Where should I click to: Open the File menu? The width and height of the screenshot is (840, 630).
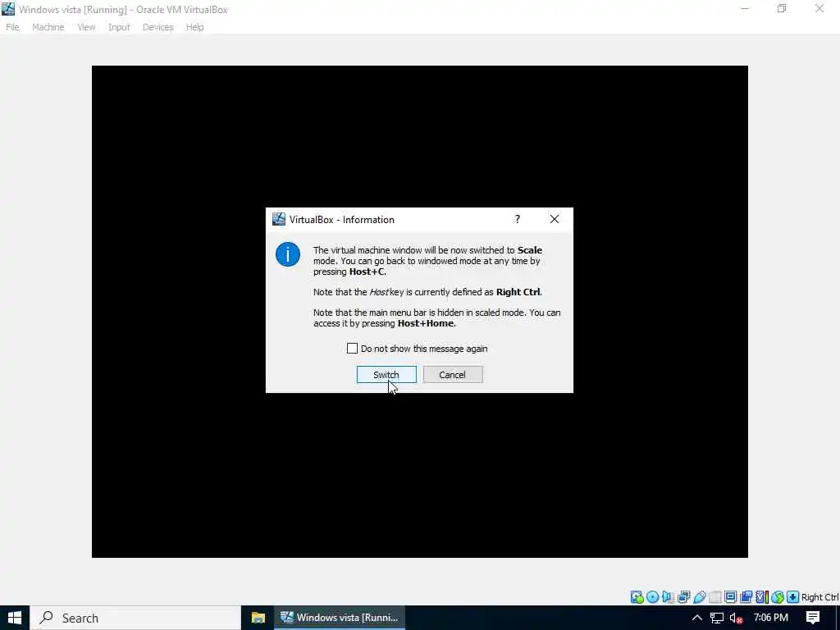tap(12, 27)
